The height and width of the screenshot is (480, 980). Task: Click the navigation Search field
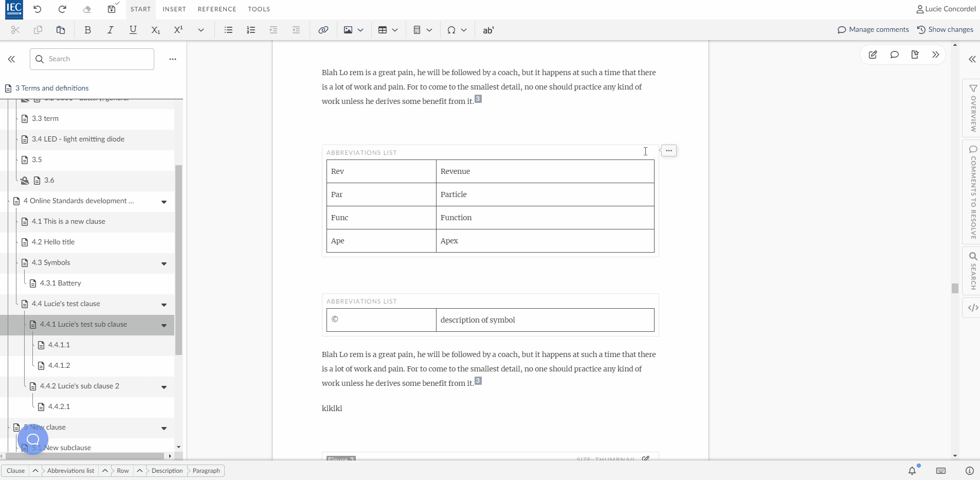(x=92, y=59)
